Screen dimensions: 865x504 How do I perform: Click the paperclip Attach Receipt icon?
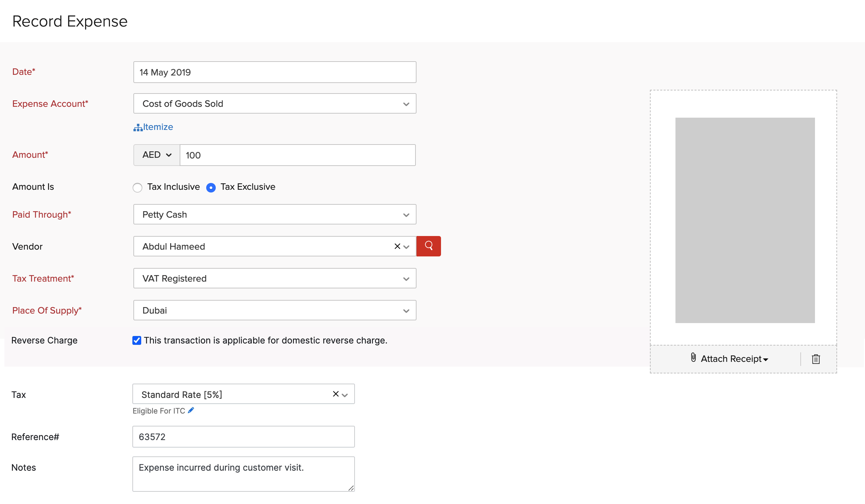693,357
